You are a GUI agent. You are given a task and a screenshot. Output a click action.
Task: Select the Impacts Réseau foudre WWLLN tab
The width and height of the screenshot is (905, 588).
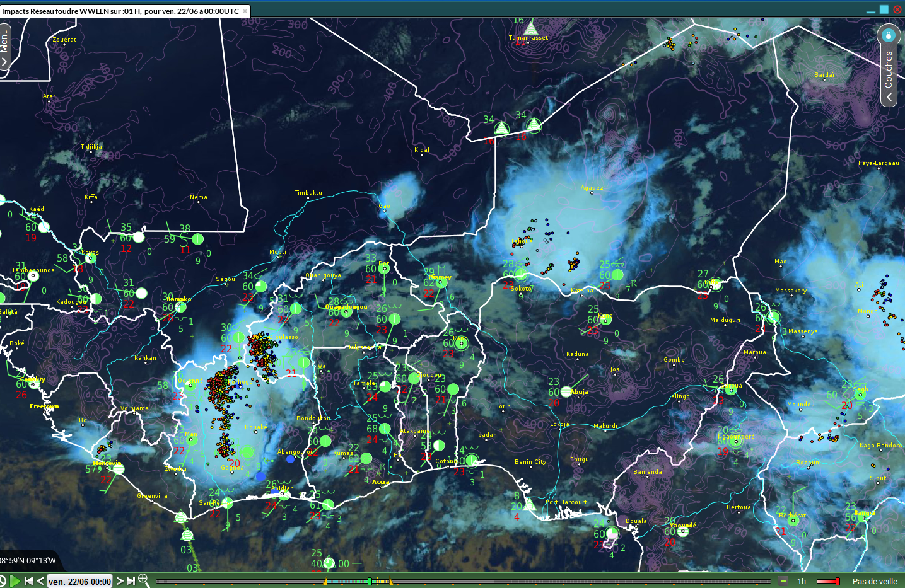click(120, 11)
